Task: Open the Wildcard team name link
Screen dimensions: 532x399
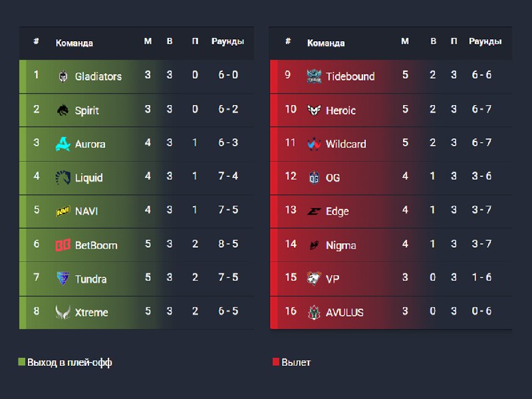Action: coord(346,144)
